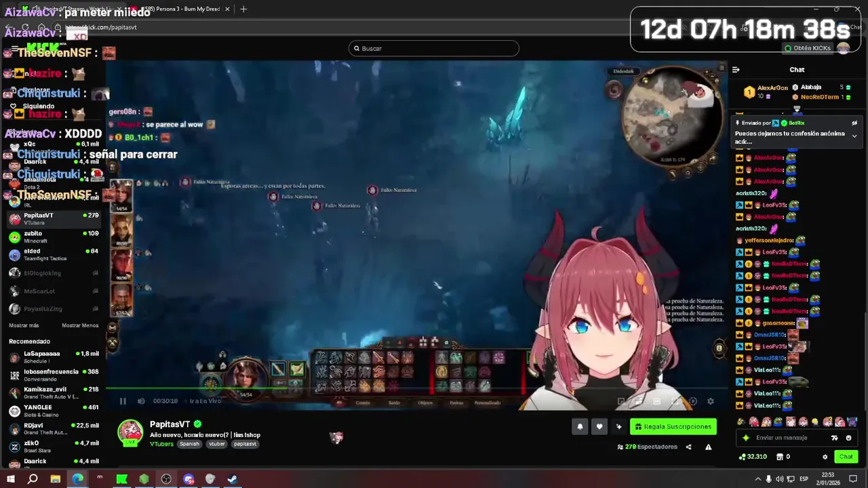
Task: Pause the stream video
Action: (123, 401)
